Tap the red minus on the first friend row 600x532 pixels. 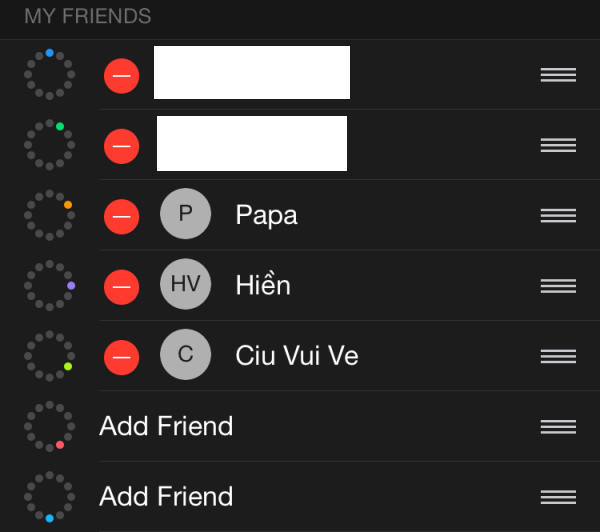[x=121, y=75]
